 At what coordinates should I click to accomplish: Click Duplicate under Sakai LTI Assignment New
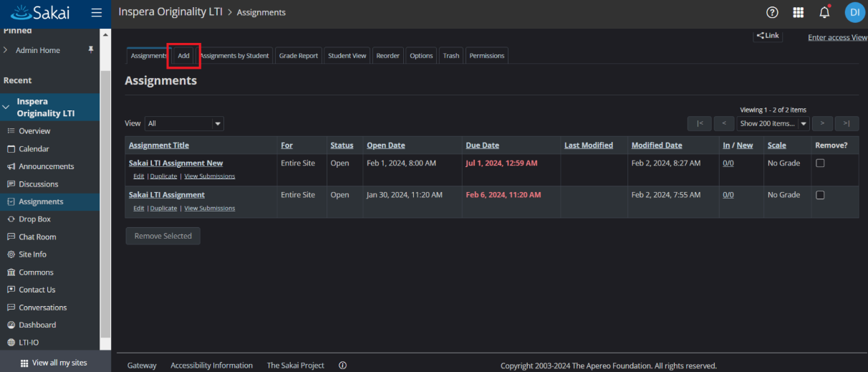point(163,176)
